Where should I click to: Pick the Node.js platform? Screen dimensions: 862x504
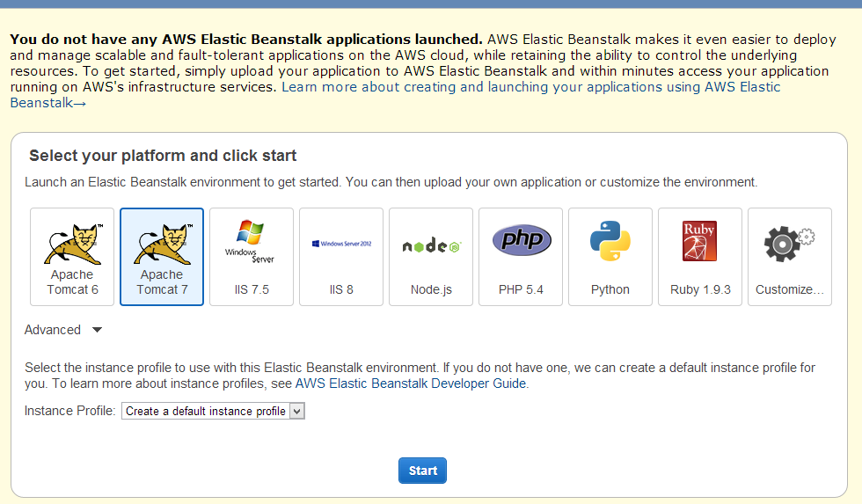pos(430,257)
